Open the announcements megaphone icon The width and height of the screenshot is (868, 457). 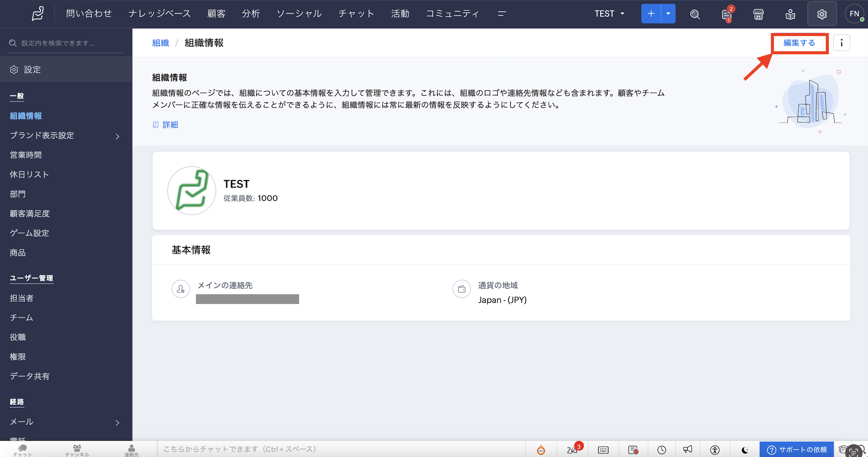click(688, 449)
